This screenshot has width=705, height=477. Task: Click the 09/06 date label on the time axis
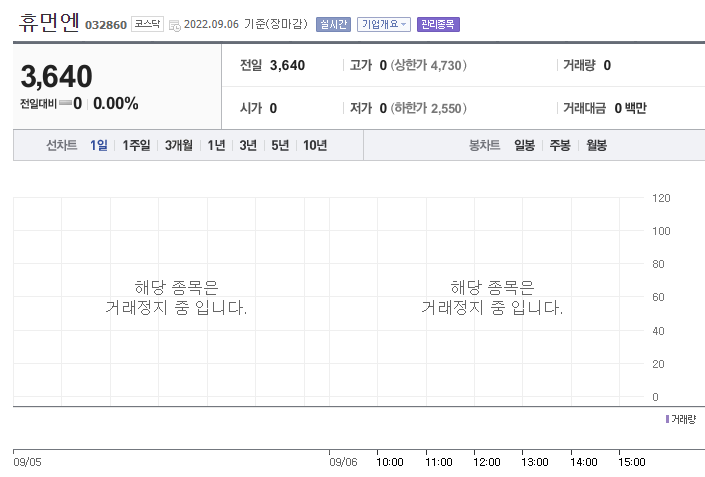(x=343, y=462)
